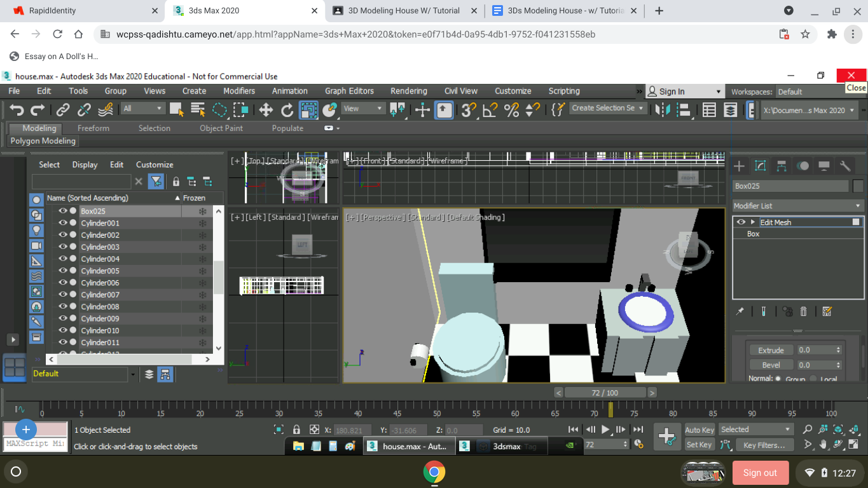The width and height of the screenshot is (868, 488).
Task: Open the Modifiers menu
Action: tap(239, 91)
